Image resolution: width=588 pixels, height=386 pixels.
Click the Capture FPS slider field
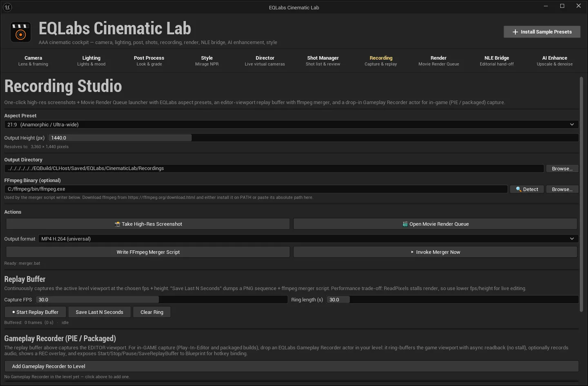click(162, 299)
